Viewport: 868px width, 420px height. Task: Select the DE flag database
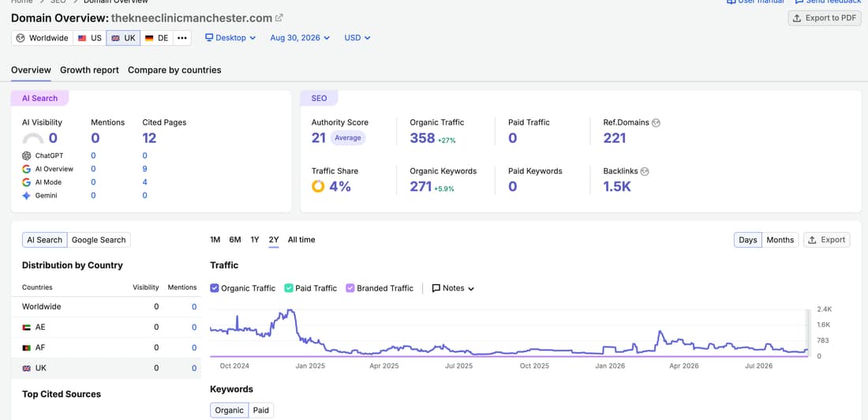click(157, 38)
